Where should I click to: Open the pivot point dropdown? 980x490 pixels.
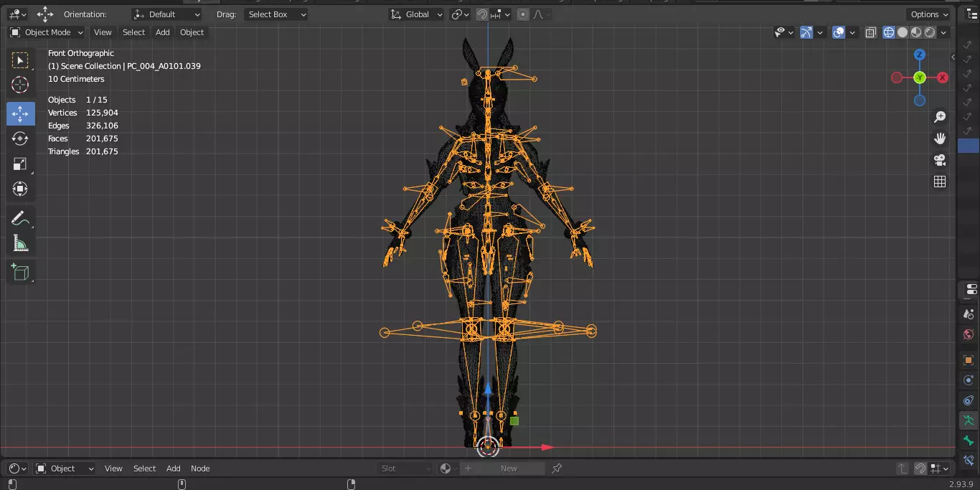tap(460, 14)
